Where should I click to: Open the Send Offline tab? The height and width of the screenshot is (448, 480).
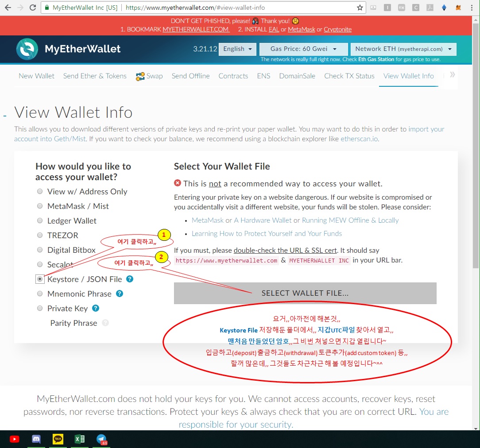(191, 76)
